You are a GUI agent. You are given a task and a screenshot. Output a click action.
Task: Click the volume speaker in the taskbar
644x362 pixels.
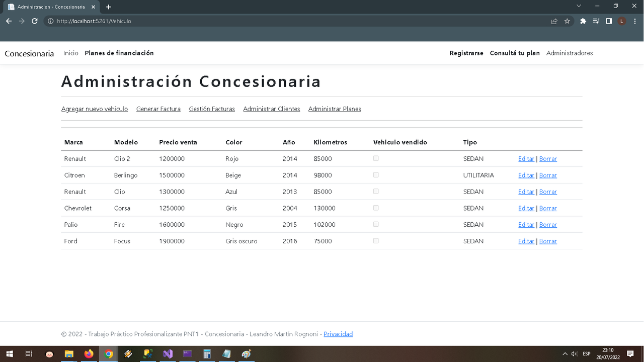pos(574,353)
